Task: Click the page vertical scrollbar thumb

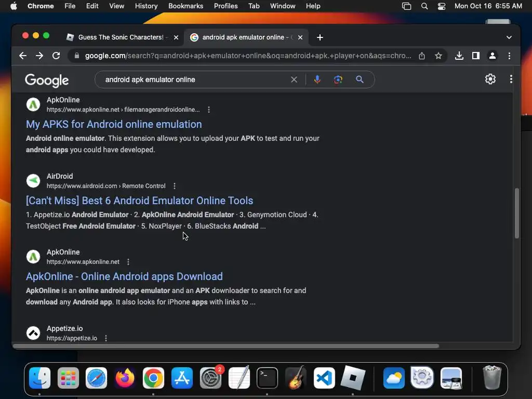Action: tap(517, 213)
